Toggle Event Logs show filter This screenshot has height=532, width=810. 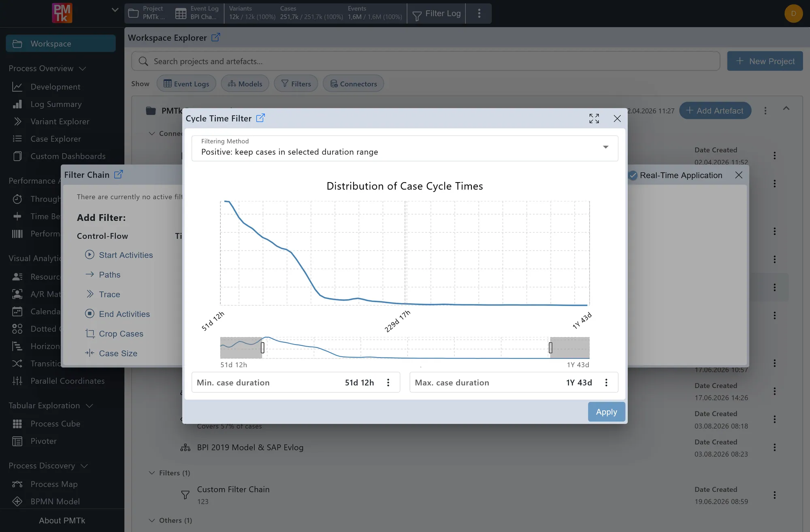coord(186,83)
